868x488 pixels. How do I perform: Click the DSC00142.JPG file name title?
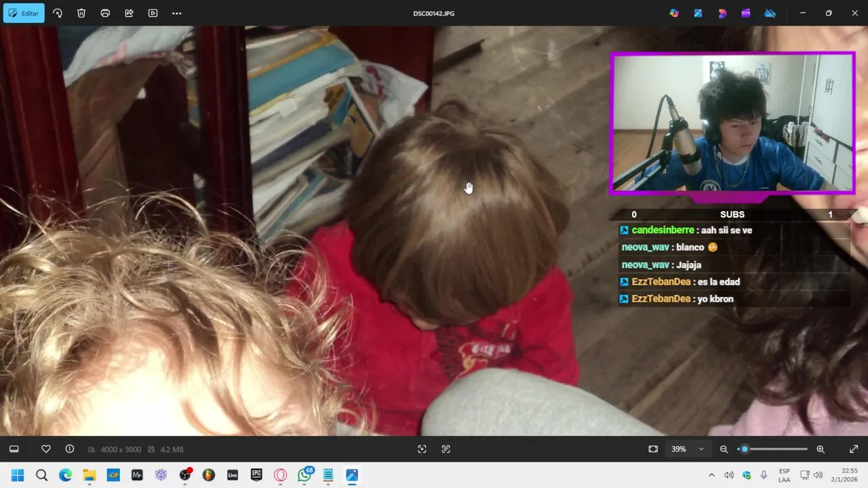tap(434, 14)
